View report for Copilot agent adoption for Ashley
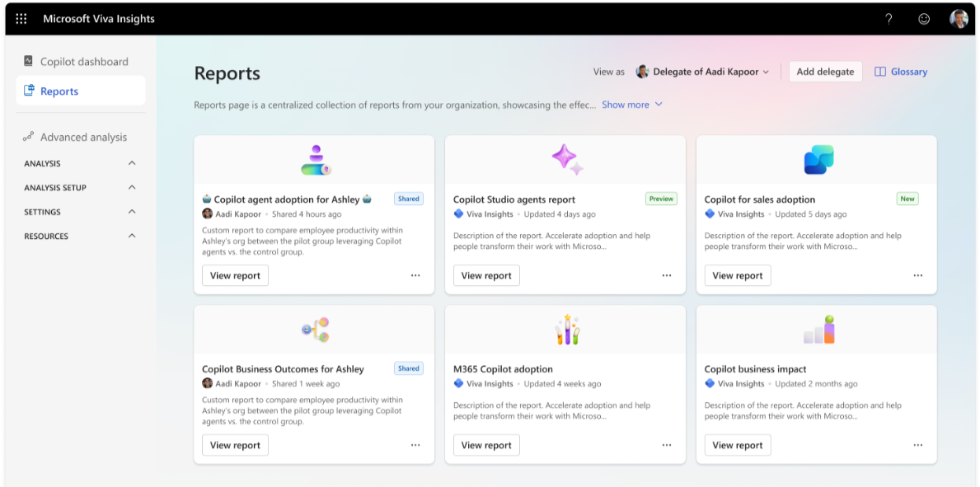Screen dimensions: 980x487 [235, 276]
